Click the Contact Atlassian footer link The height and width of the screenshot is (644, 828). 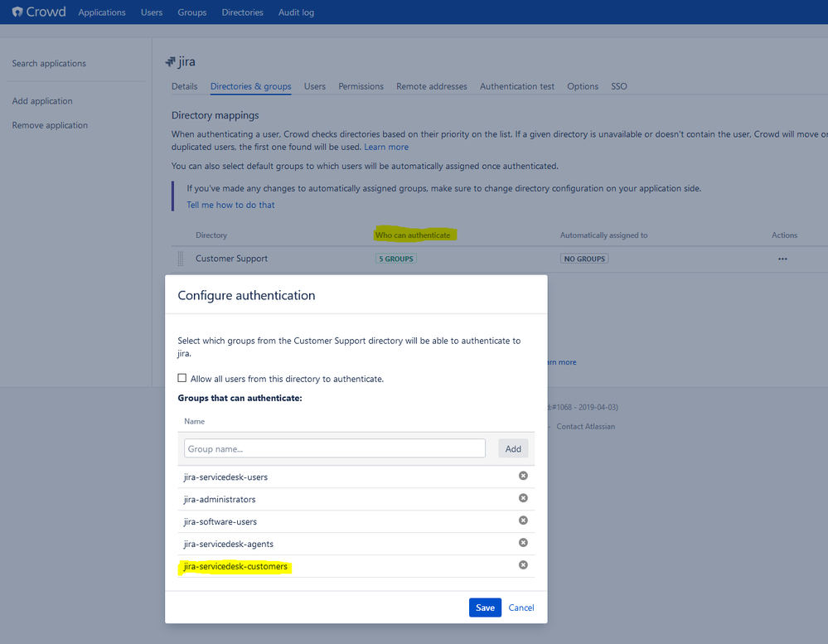pos(586,427)
